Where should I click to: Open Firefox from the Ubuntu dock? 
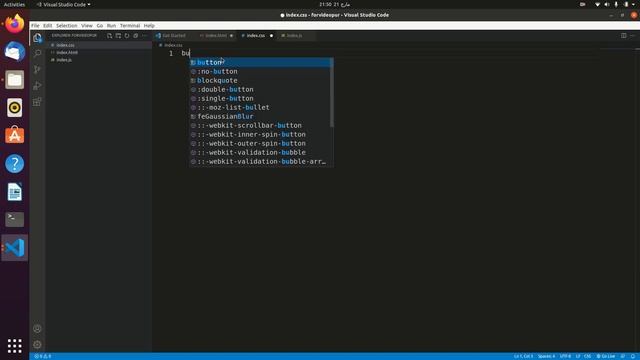(15, 24)
